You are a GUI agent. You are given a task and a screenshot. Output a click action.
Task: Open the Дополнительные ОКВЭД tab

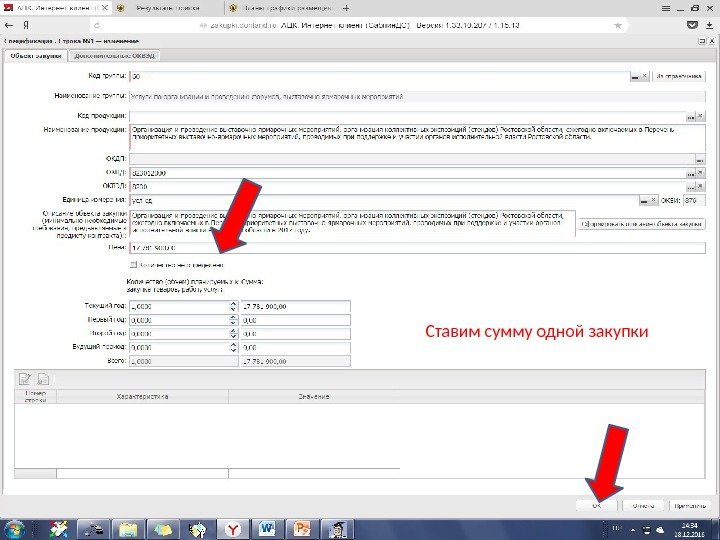114,56
